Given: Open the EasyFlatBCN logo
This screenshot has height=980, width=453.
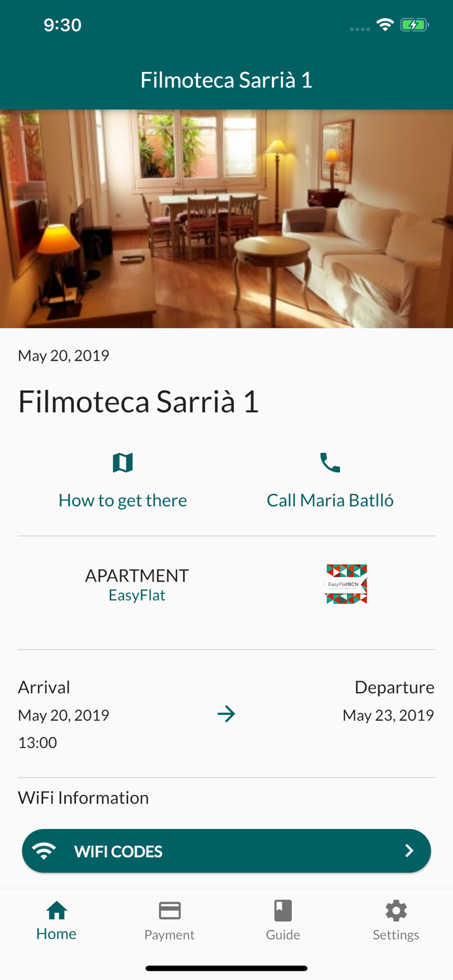Looking at the screenshot, I should coord(346,583).
